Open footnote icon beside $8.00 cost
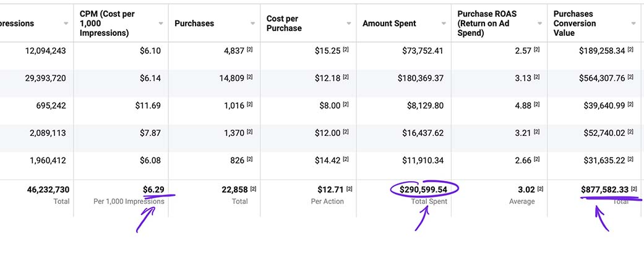Image resolution: width=644 pixels, height=278 pixels. click(x=345, y=105)
